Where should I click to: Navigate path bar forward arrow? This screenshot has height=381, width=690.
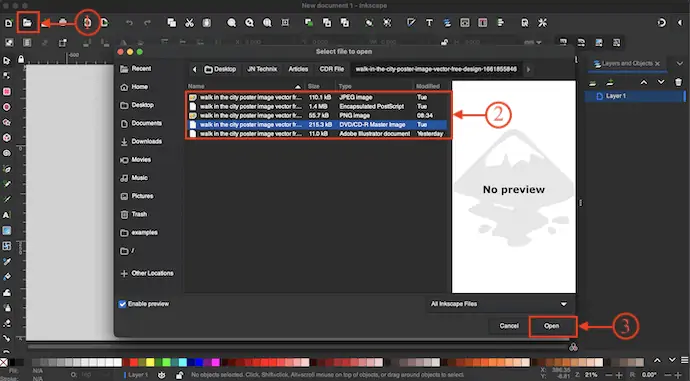(528, 70)
